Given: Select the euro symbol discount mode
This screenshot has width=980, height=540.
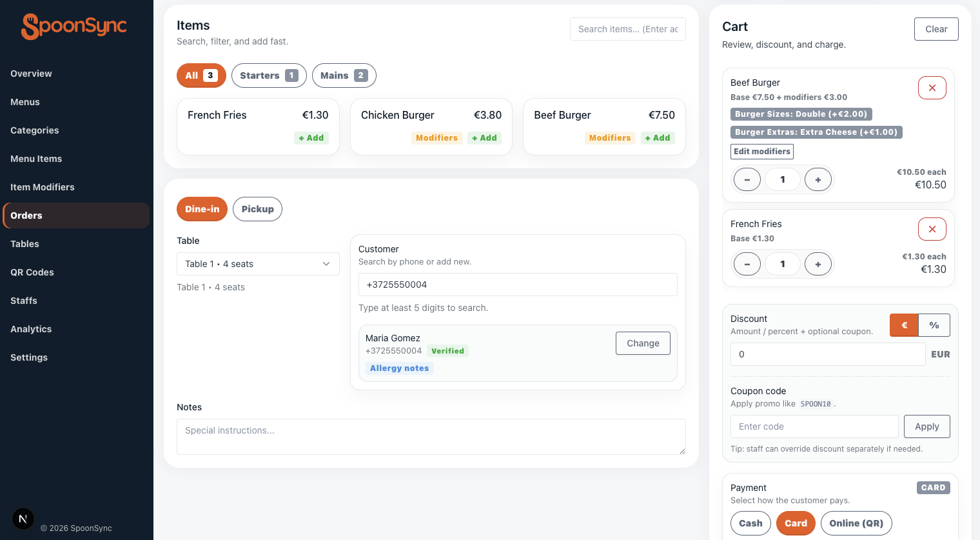Looking at the screenshot, I should (903, 325).
